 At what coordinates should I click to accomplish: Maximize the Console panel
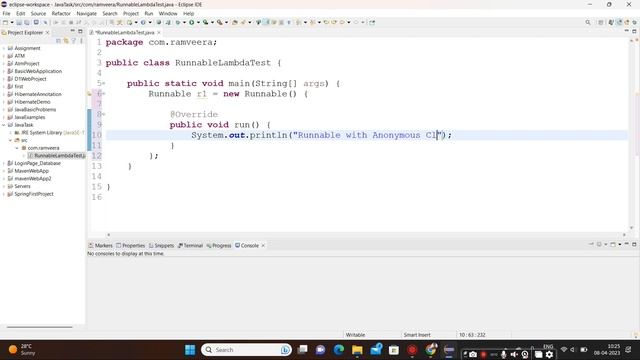point(634,244)
